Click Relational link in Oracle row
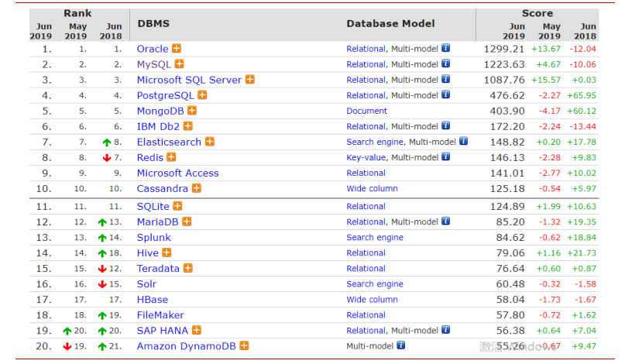The image size is (625, 364). 366,49
